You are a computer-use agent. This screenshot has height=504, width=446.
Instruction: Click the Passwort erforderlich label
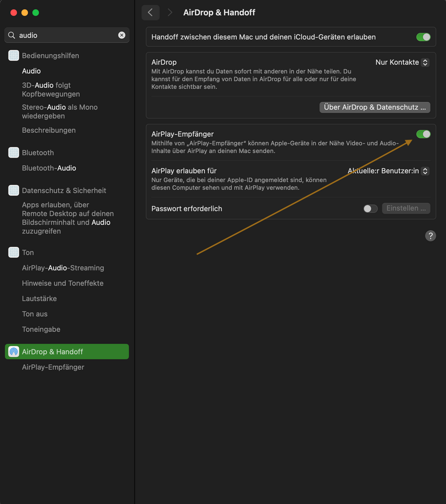[x=187, y=208]
